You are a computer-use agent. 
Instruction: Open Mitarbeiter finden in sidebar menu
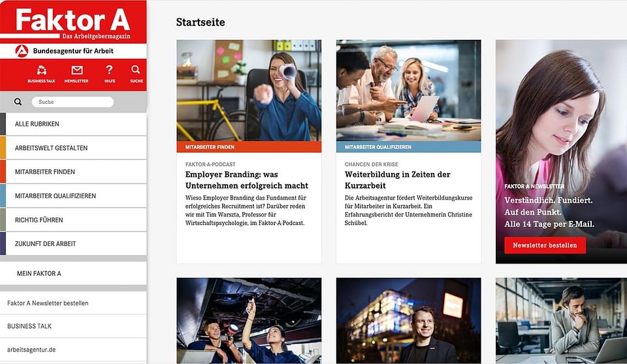pos(73,172)
